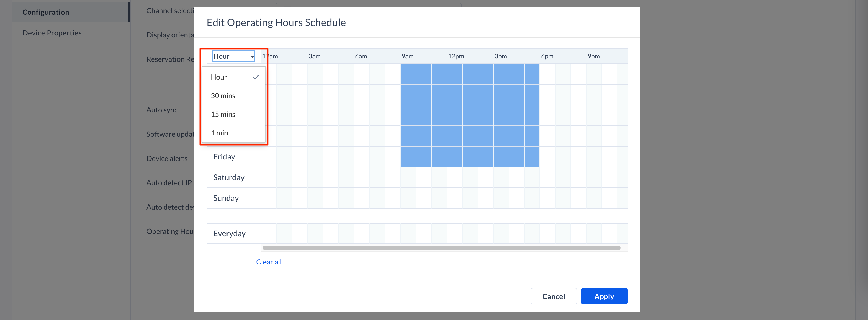Select the Everyday row label
This screenshot has width=868, height=320.
(x=229, y=233)
